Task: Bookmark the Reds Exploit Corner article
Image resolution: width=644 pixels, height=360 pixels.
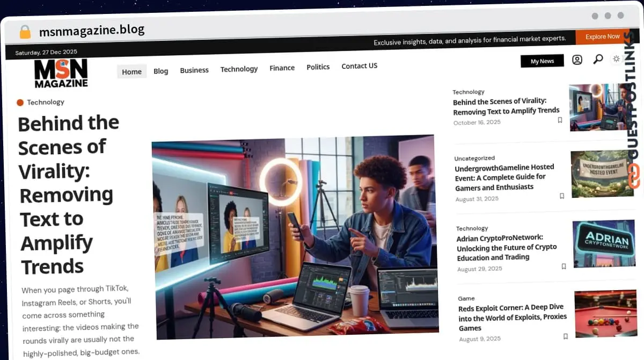Action: coord(565,336)
